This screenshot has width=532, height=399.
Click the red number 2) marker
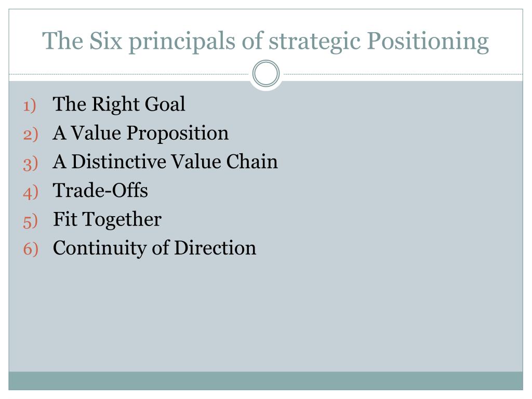coord(31,135)
